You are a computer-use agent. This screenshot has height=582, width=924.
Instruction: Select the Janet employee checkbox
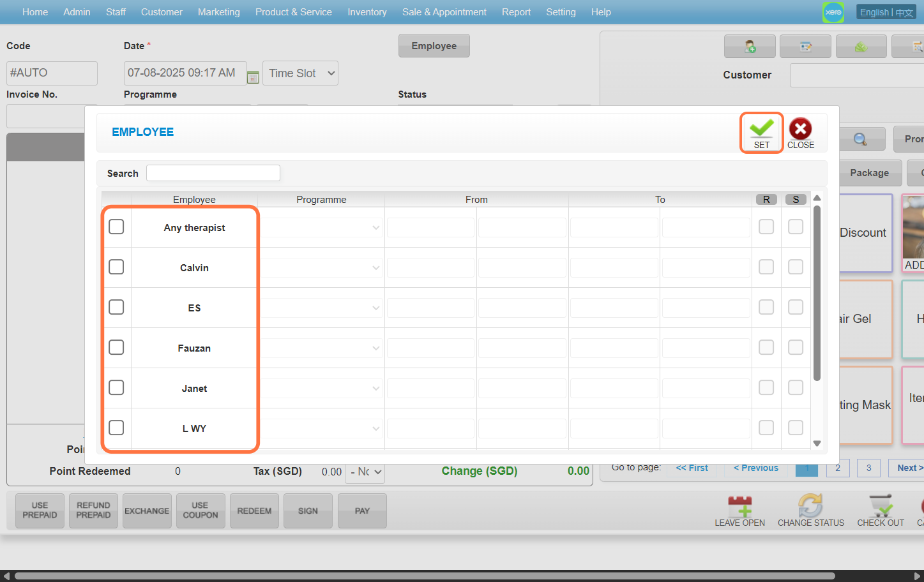point(116,388)
